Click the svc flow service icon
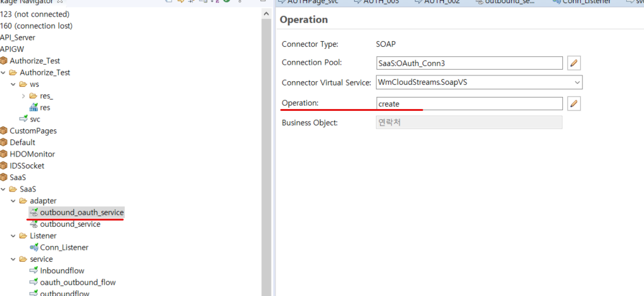The height and width of the screenshot is (296, 644). pyautogui.click(x=24, y=119)
